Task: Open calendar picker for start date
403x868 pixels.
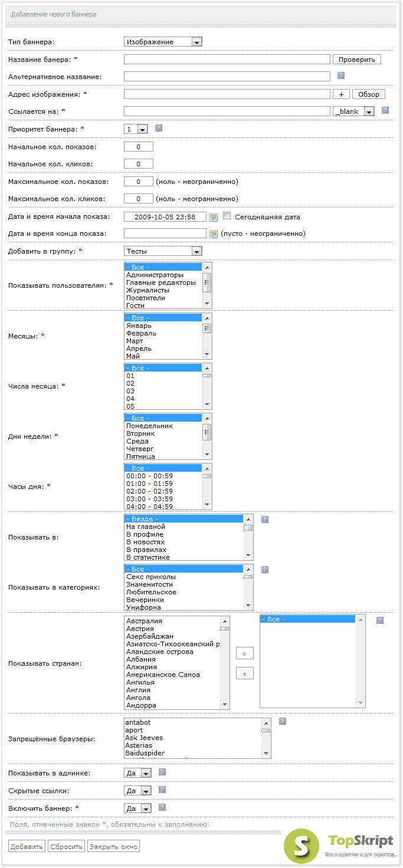Action: click(214, 217)
